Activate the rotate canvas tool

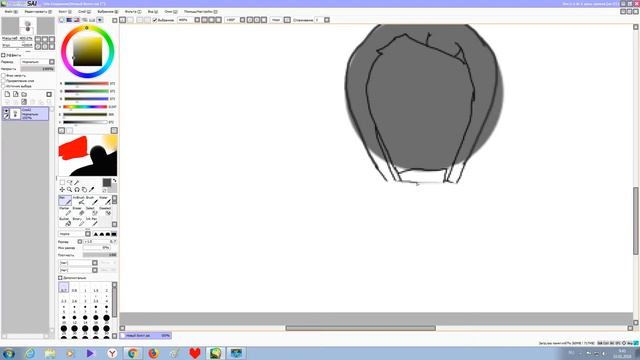point(77,189)
